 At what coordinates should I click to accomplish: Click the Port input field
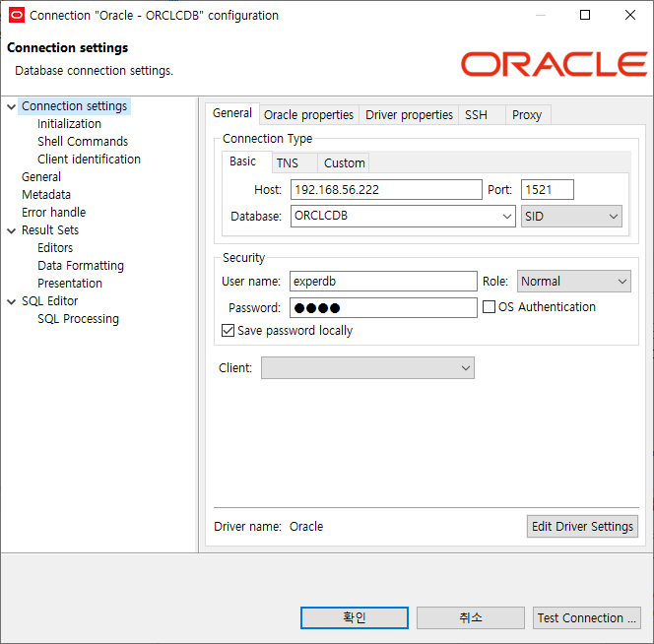[548, 190]
